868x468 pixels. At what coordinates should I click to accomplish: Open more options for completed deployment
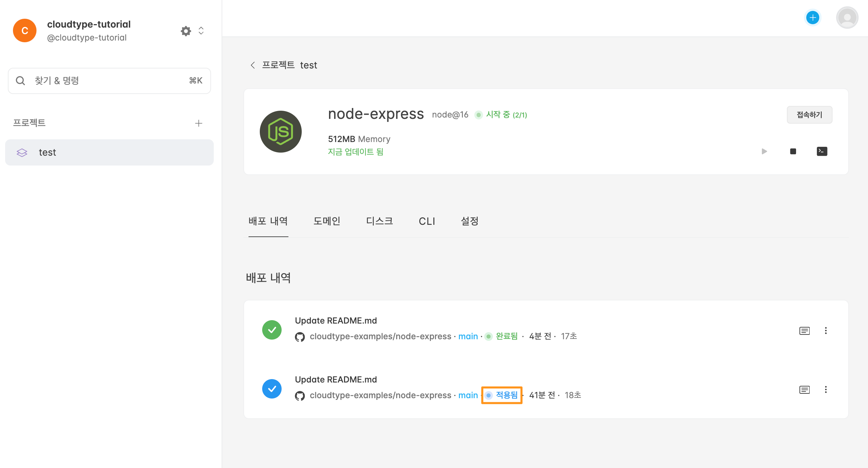point(826,331)
